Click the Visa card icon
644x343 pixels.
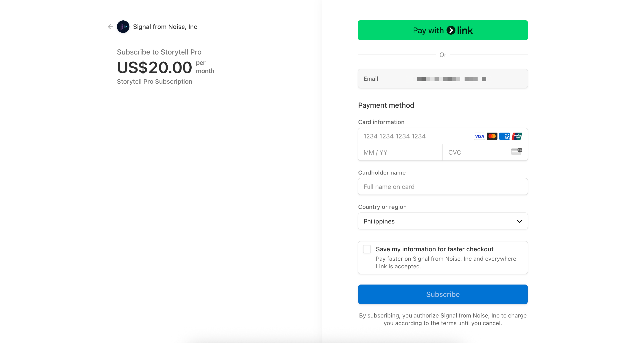[479, 136]
